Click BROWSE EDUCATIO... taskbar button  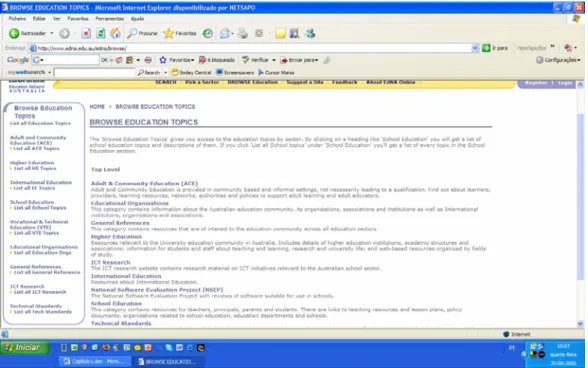click(168, 361)
